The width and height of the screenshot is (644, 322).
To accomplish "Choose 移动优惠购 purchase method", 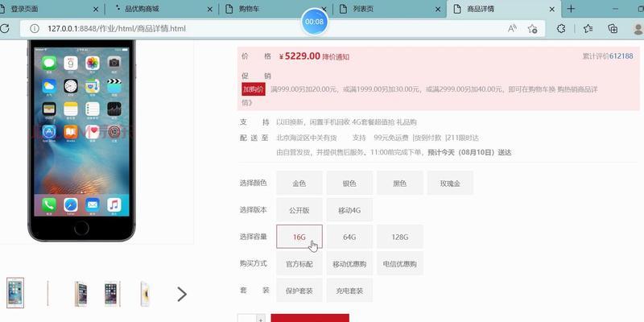I will point(349,264).
